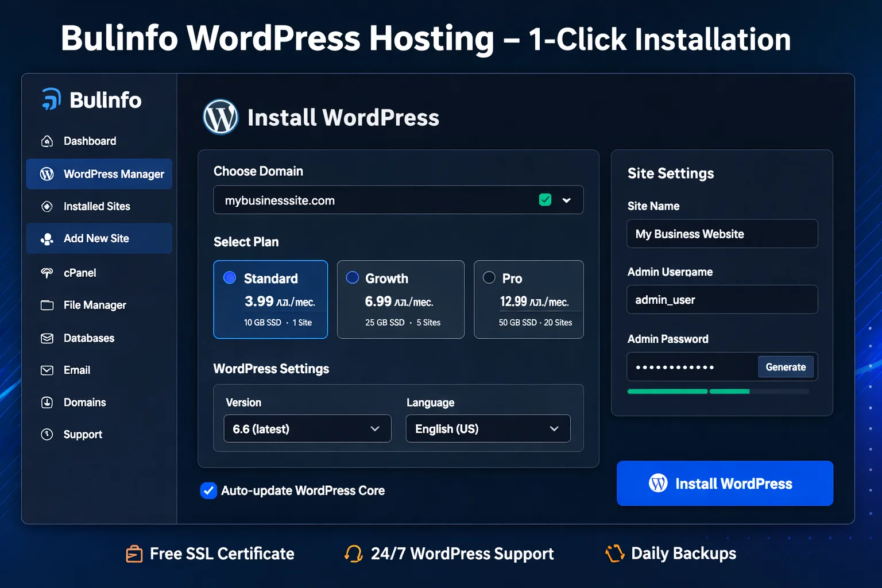Open Domains from the sidebar

coord(99,403)
